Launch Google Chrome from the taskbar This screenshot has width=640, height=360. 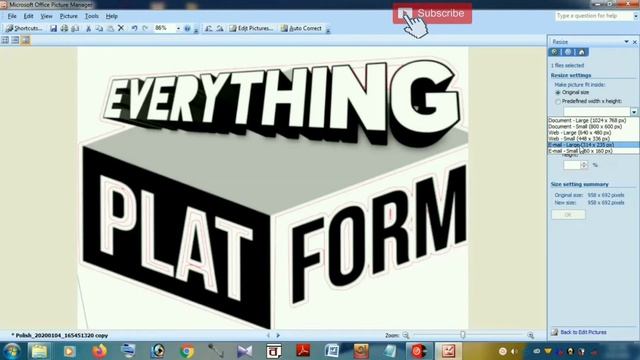point(187,351)
